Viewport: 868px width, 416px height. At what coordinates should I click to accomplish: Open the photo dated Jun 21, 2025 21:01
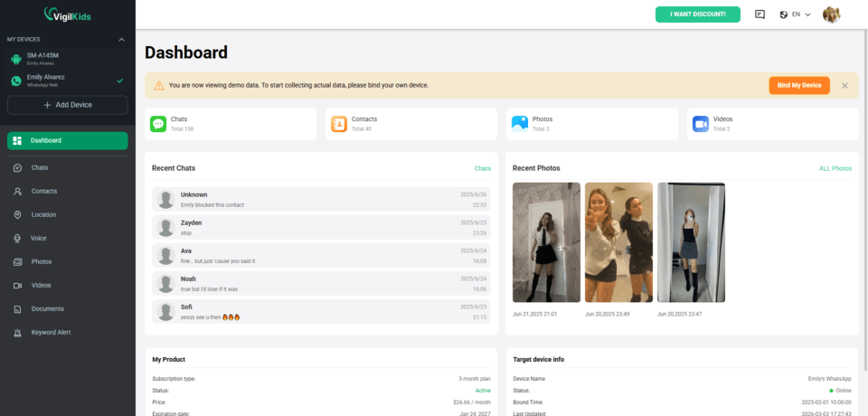click(x=546, y=242)
